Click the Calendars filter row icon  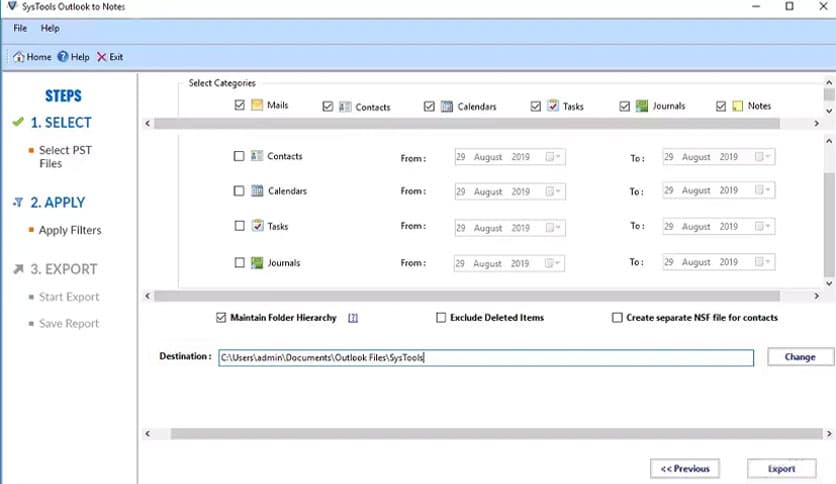click(257, 190)
